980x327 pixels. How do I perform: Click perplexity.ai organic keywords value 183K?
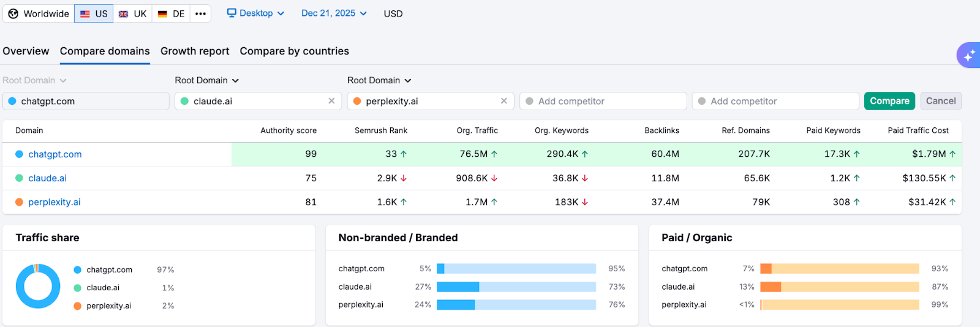pyautogui.click(x=567, y=202)
